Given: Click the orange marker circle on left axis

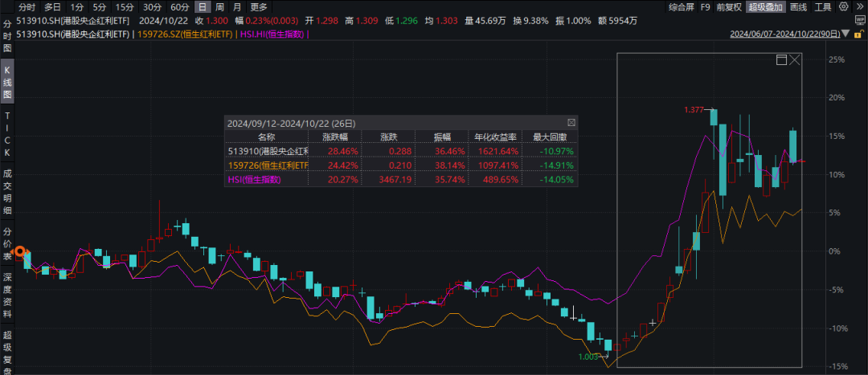Looking at the screenshot, I should (23, 253).
